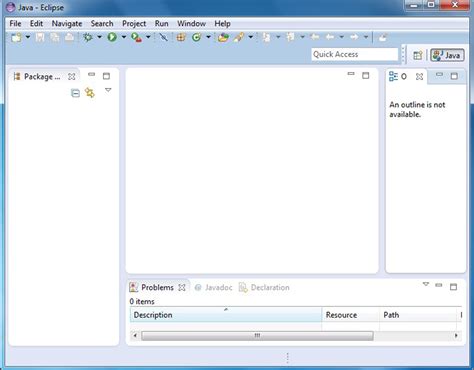Sort by the Description column header

click(x=226, y=315)
